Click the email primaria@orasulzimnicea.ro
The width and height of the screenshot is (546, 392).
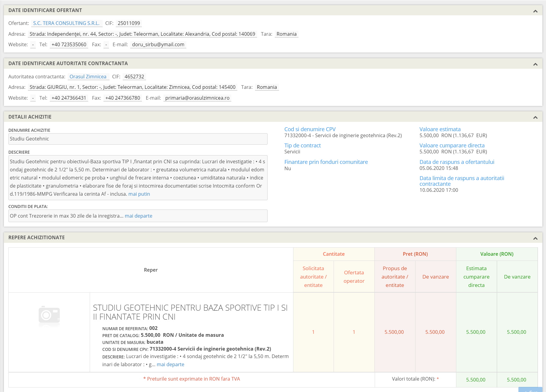[197, 98]
